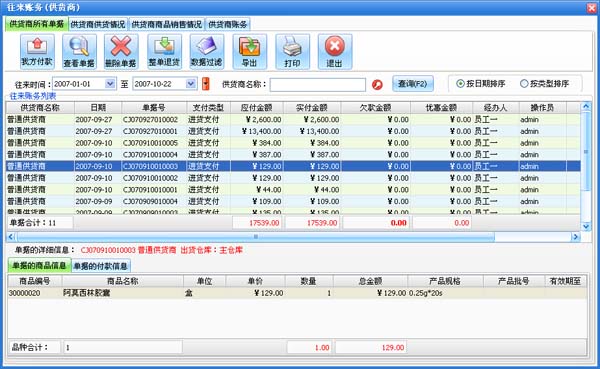Click the red round icon beside supplier name field
This screenshot has width=600, height=369.
[x=377, y=84]
